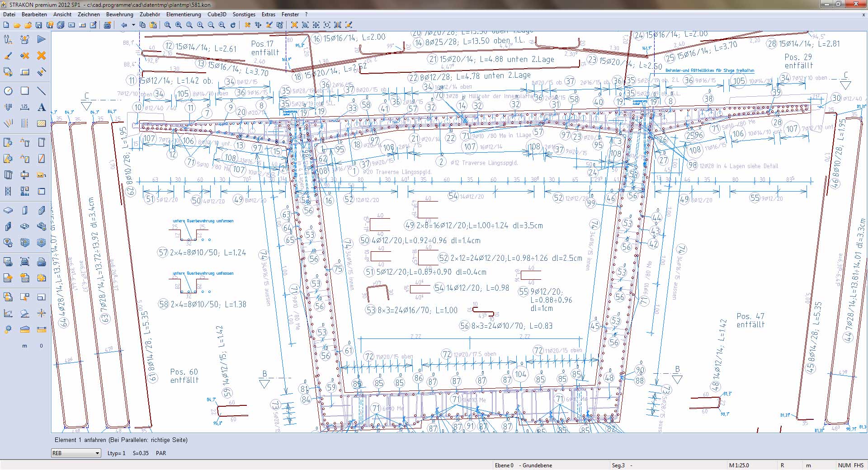Open the Elementierung menu
The width and height of the screenshot is (868, 470).
point(184,14)
